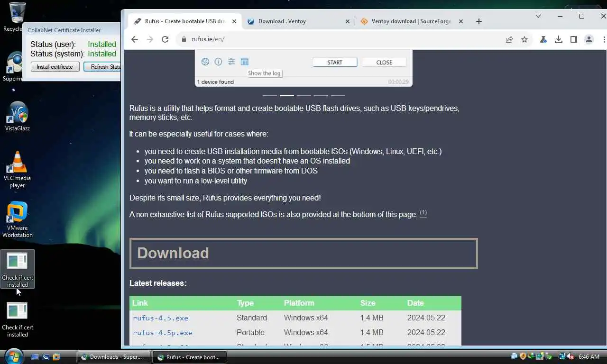This screenshot has width=607, height=364.
Task: Click the info icon in Rufus screenshot
Action: 218,62
